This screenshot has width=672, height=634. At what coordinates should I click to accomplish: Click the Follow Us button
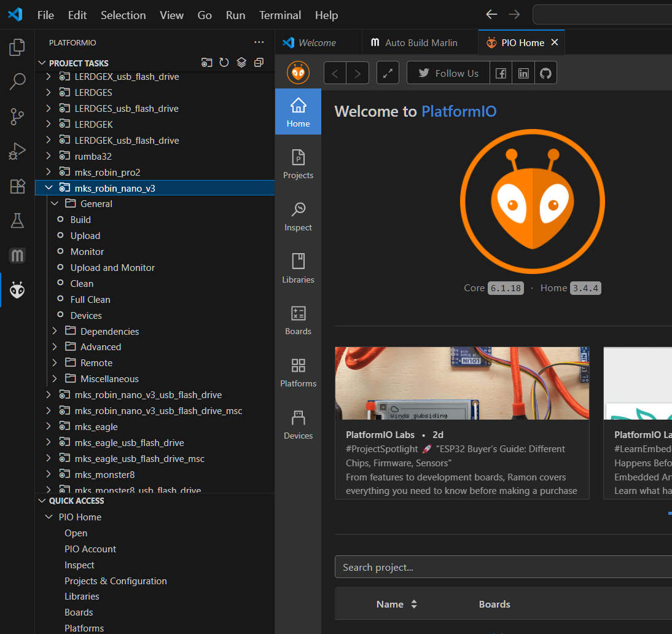pos(448,73)
